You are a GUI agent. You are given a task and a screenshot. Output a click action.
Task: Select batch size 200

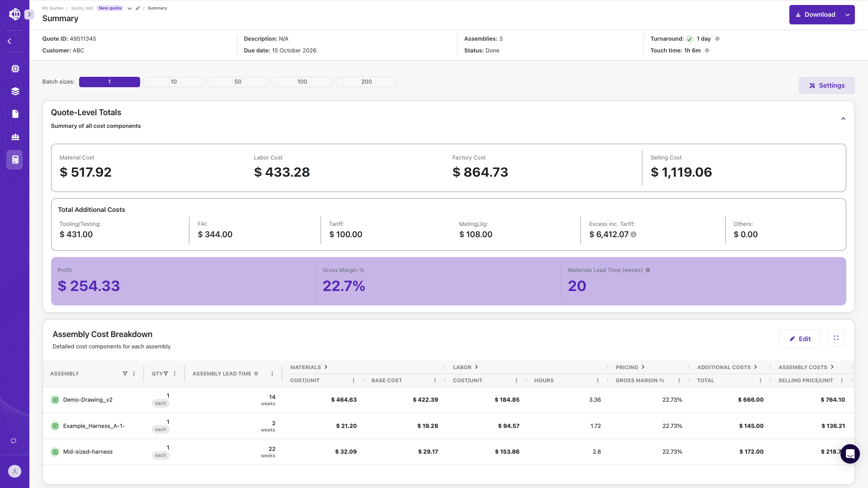(366, 82)
